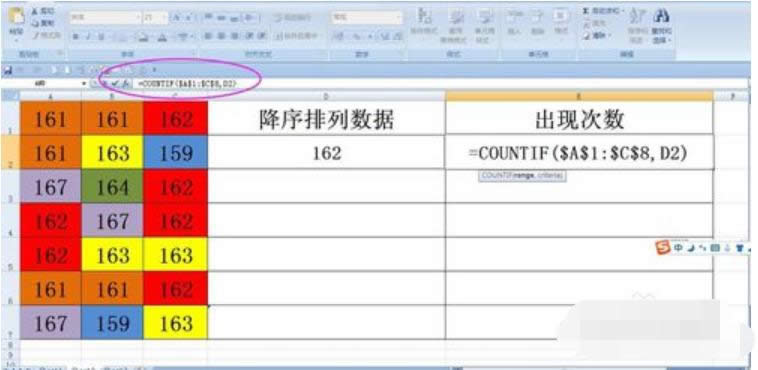Screen dimensions: 758x370
Task: Select cell B4 containing 167
Action: pyautogui.click(x=112, y=221)
